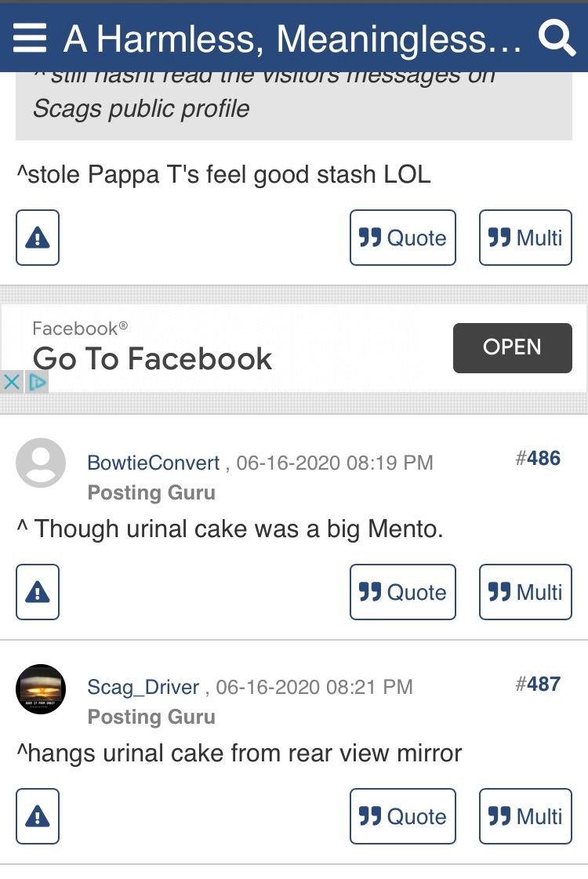Multi-quote the Pappa T's stash post

(x=525, y=238)
